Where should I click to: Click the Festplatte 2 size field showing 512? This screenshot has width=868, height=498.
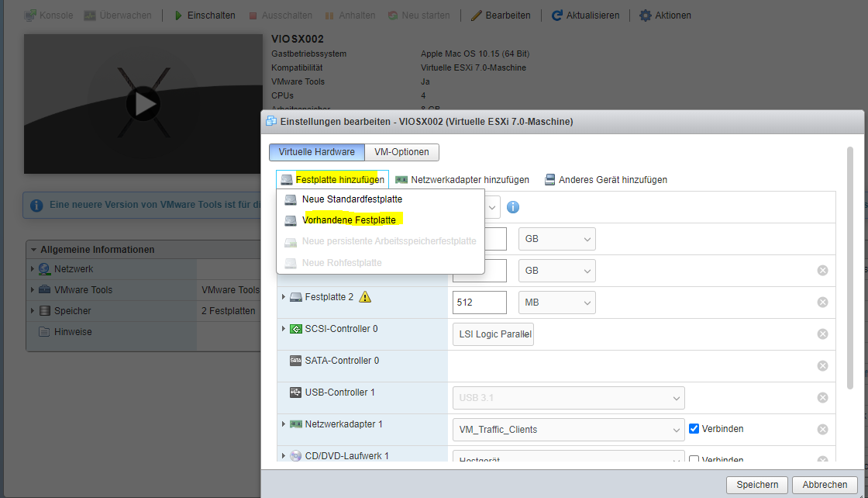pyautogui.click(x=480, y=303)
